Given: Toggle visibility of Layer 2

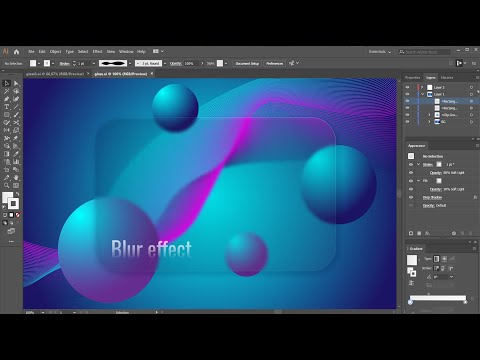Looking at the screenshot, I should click(x=407, y=87).
